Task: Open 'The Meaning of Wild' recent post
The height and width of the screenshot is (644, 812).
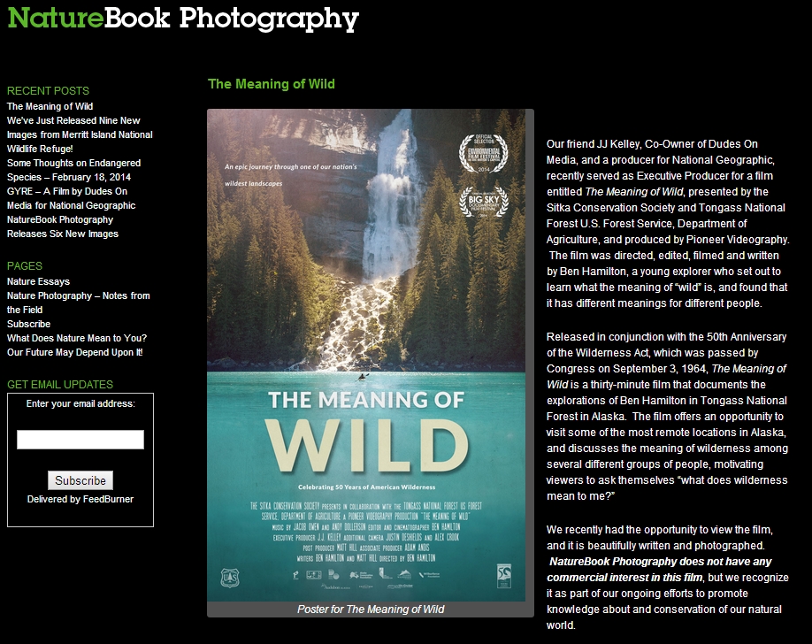Action: 50,106
